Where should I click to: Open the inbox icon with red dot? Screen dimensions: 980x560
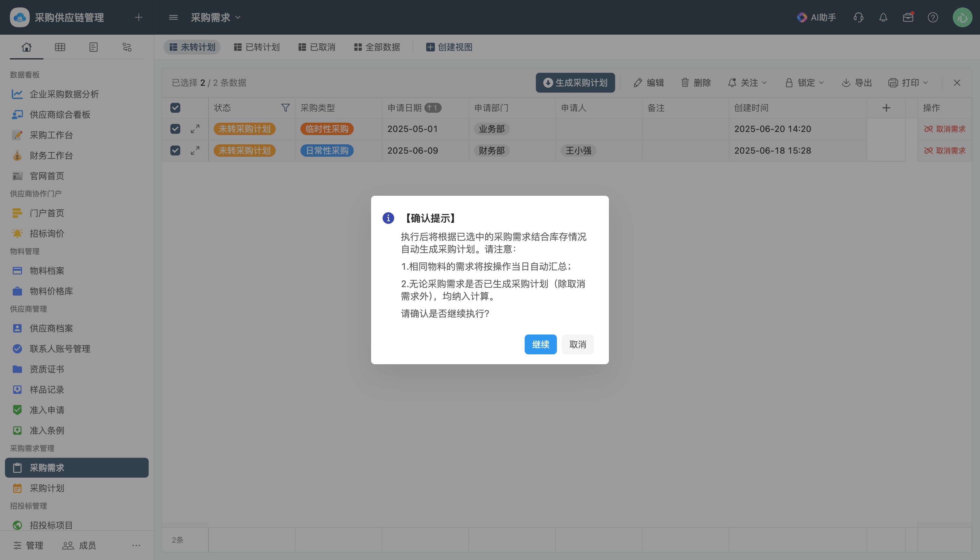pyautogui.click(x=908, y=17)
